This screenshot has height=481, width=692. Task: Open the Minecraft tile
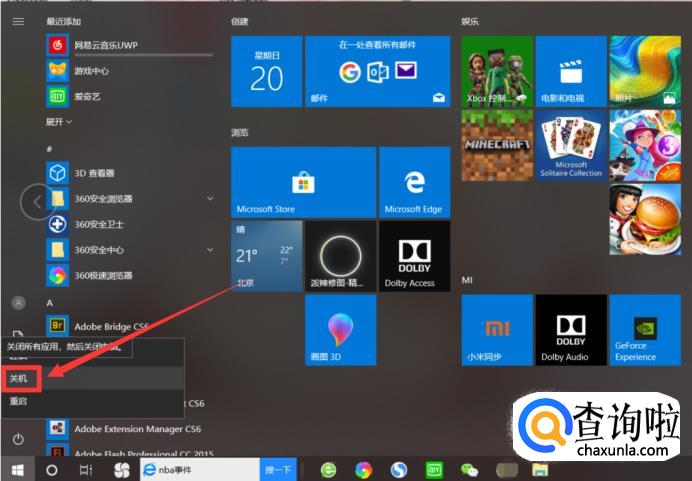click(x=497, y=146)
